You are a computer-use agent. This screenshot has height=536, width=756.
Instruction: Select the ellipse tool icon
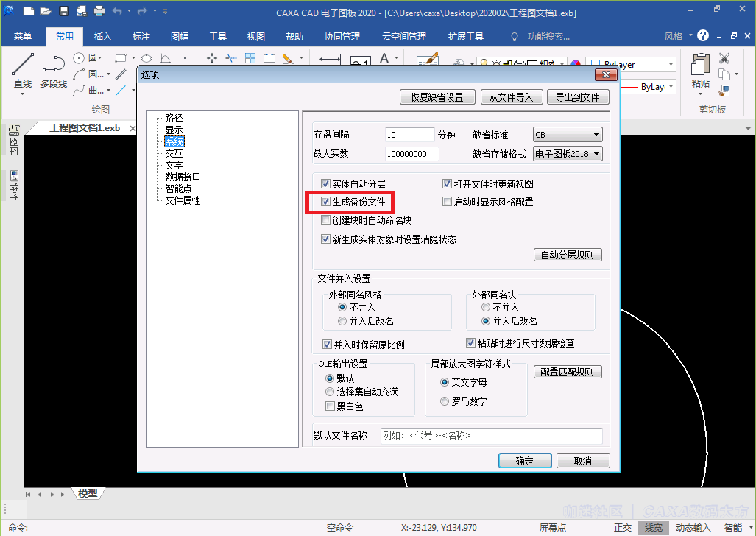[x=146, y=58]
